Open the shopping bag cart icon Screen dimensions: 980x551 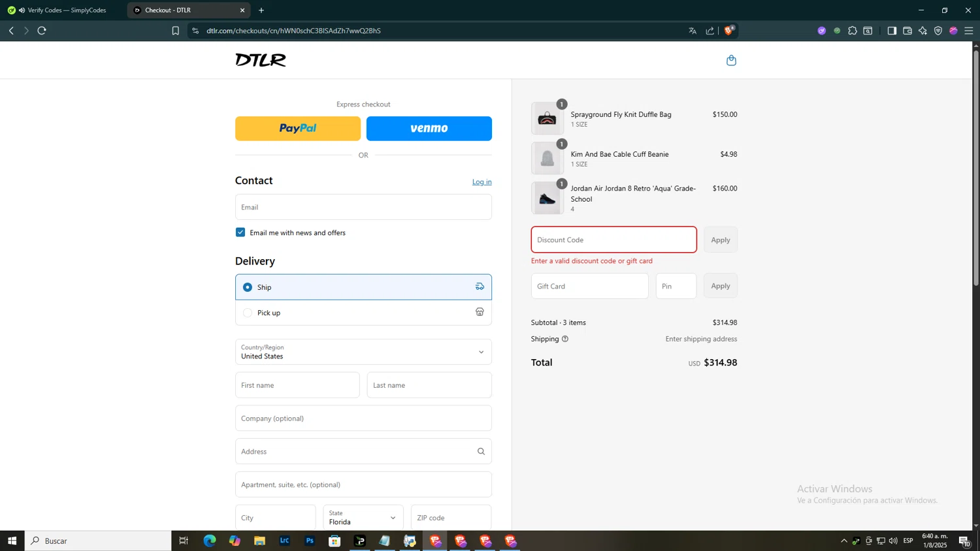(731, 60)
